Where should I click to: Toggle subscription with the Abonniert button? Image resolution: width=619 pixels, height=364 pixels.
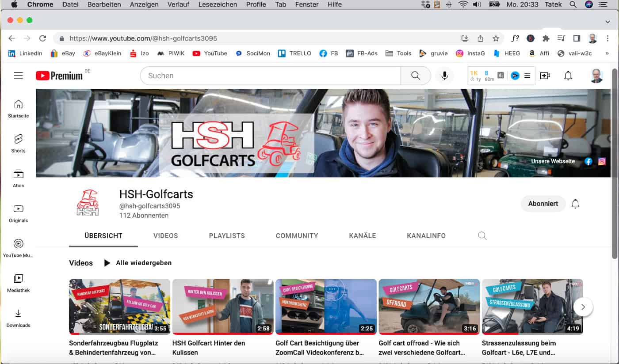point(543,204)
